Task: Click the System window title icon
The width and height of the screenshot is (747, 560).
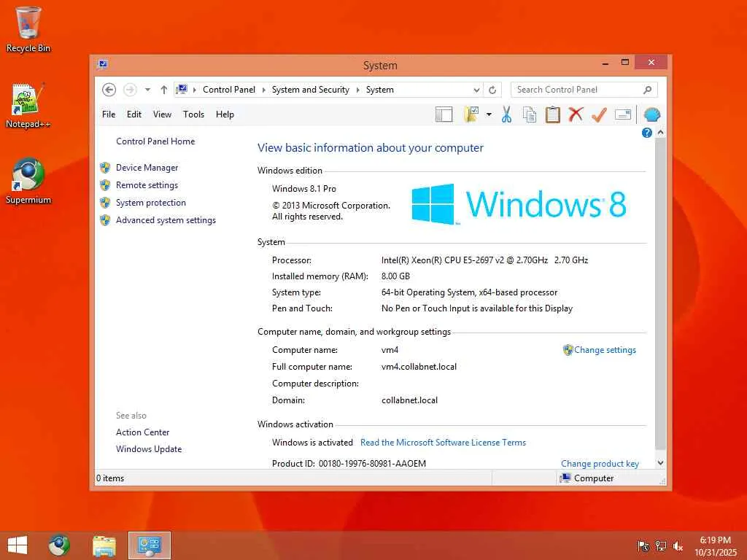Action: pos(102,64)
